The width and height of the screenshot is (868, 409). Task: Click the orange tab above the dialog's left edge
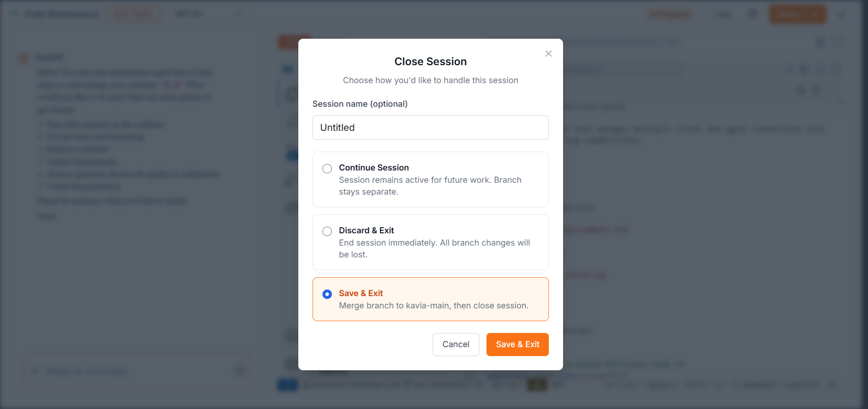[289, 42]
